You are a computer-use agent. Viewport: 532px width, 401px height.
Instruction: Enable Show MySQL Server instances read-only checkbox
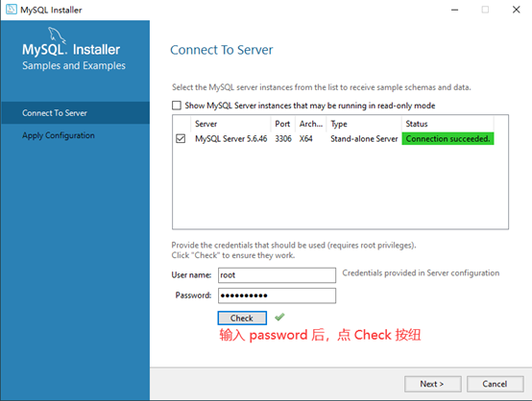177,106
